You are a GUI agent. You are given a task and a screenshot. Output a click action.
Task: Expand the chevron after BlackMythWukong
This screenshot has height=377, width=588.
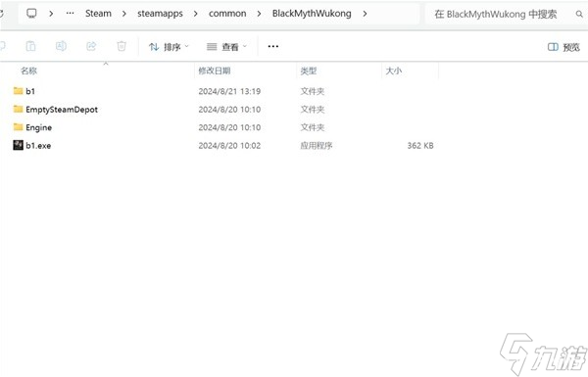[x=365, y=14]
